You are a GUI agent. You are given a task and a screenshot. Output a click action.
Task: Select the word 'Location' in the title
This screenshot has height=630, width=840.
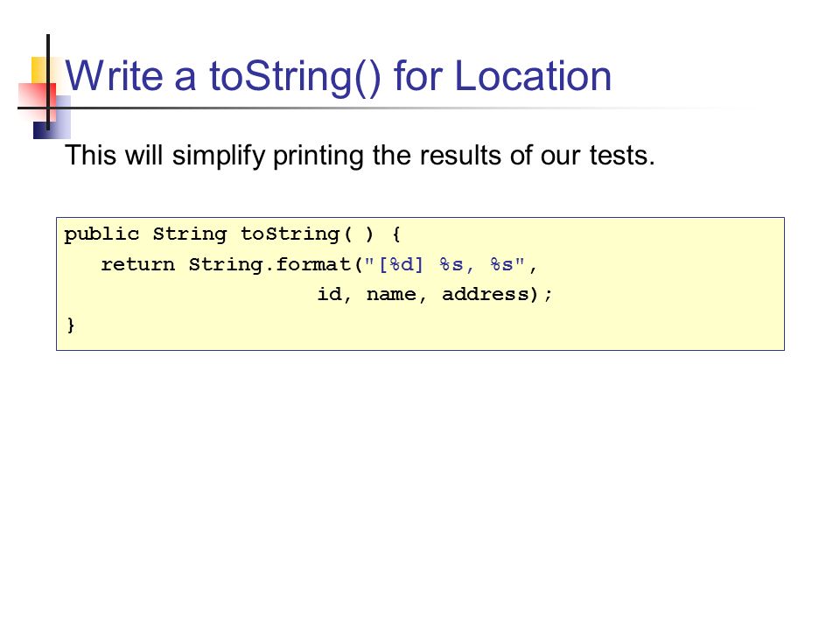point(533,76)
